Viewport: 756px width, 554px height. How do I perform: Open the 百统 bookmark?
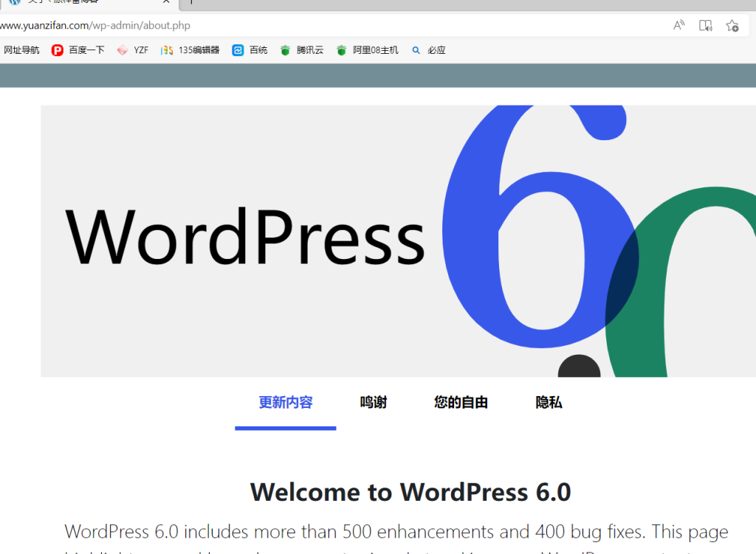pyautogui.click(x=250, y=50)
